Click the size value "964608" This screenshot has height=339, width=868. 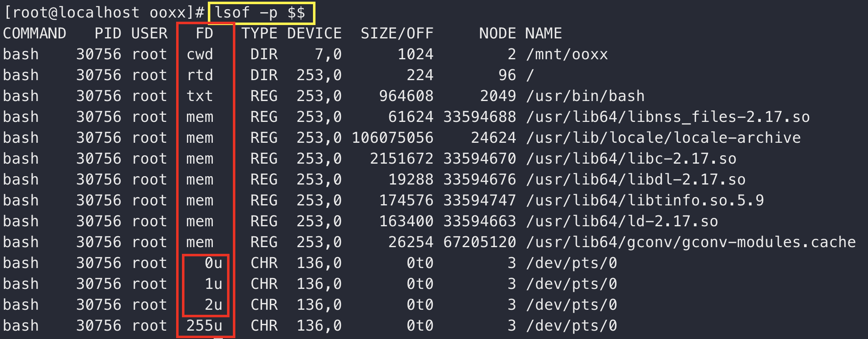coord(406,96)
